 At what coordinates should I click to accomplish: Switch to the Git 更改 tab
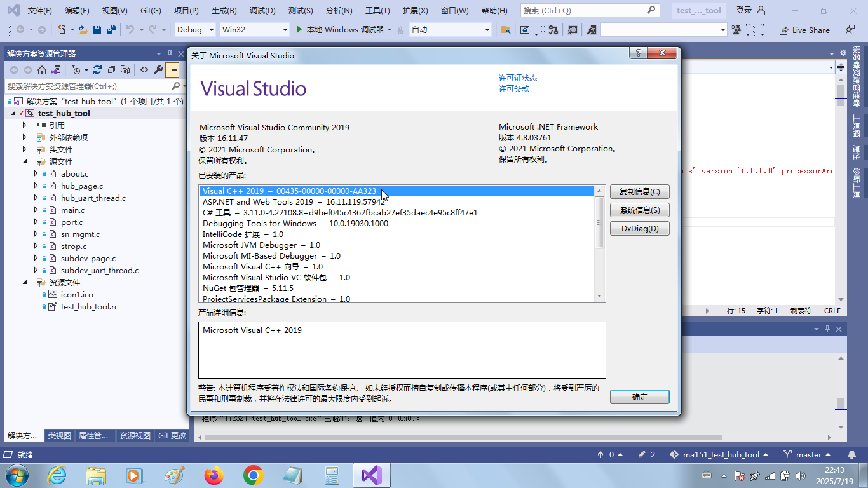click(173, 435)
